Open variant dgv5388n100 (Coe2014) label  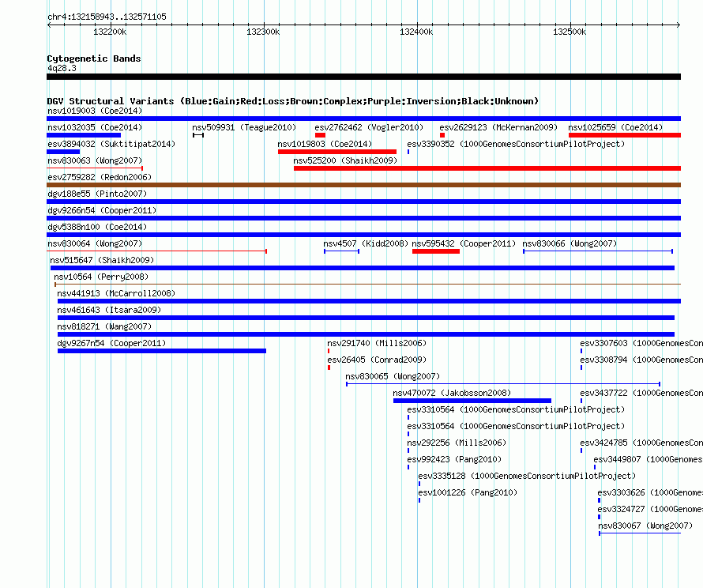pyautogui.click(x=97, y=227)
